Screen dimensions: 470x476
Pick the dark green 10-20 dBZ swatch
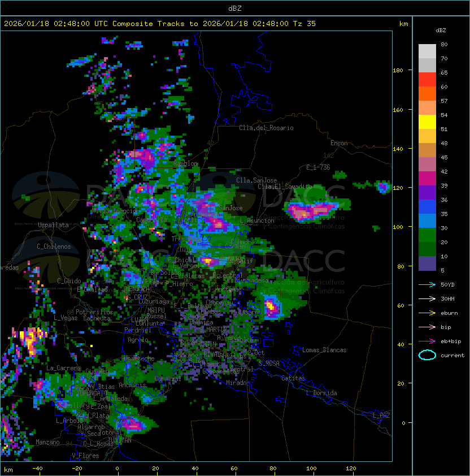(x=427, y=249)
